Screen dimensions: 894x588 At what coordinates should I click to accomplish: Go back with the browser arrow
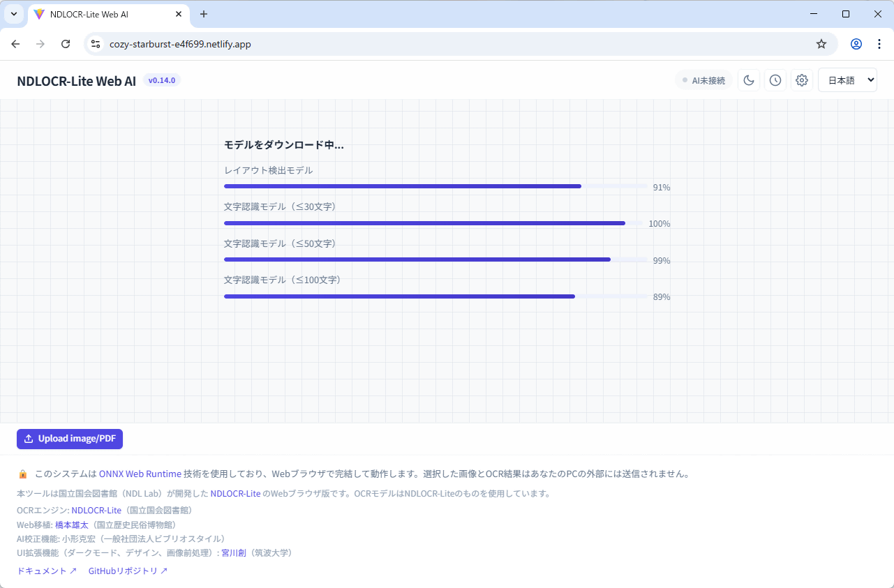[15, 44]
